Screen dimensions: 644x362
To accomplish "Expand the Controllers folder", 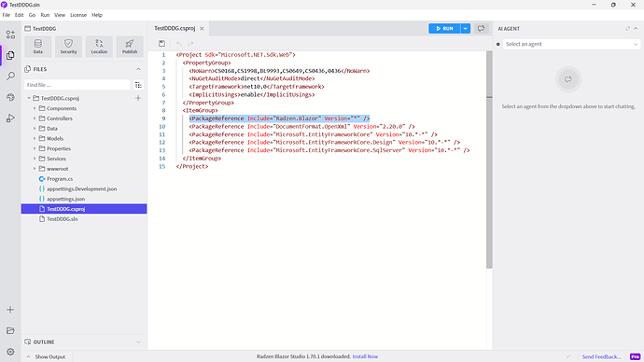I will [x=35, y=118].
